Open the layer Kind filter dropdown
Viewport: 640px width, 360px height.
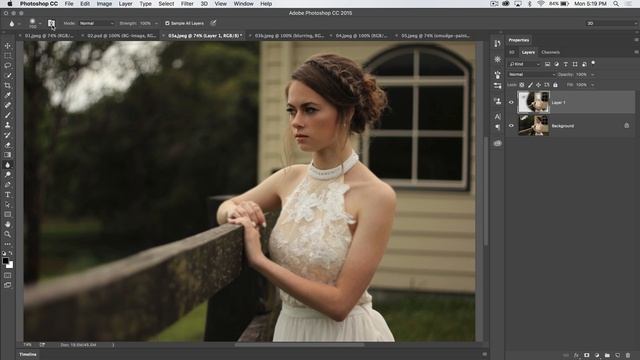point(524,64)
